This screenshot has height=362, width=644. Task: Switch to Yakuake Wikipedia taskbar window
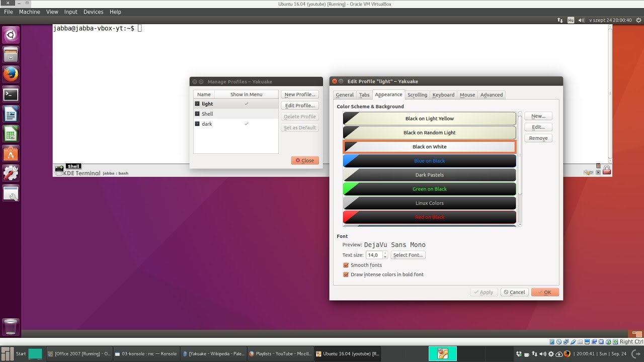point(213,353)
